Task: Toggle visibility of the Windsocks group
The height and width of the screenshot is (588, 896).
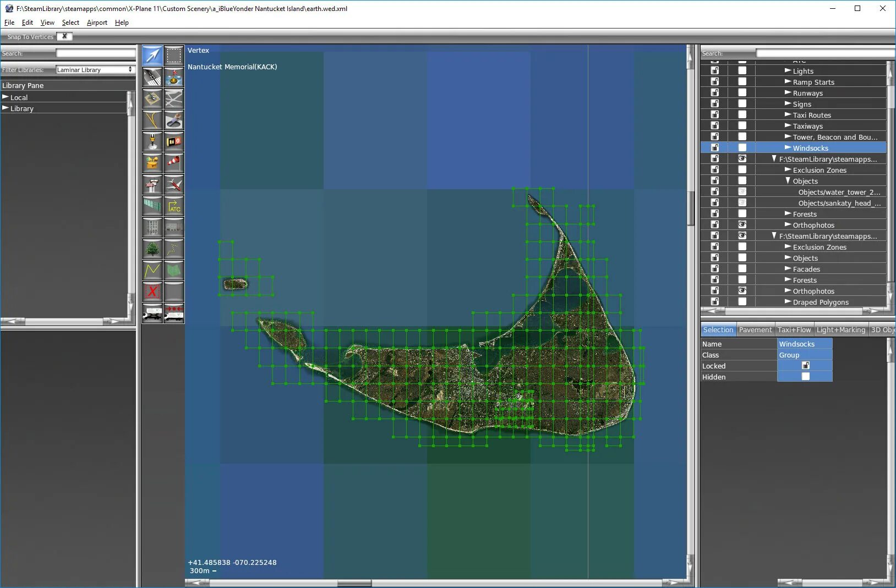Action: coord(742,147)
